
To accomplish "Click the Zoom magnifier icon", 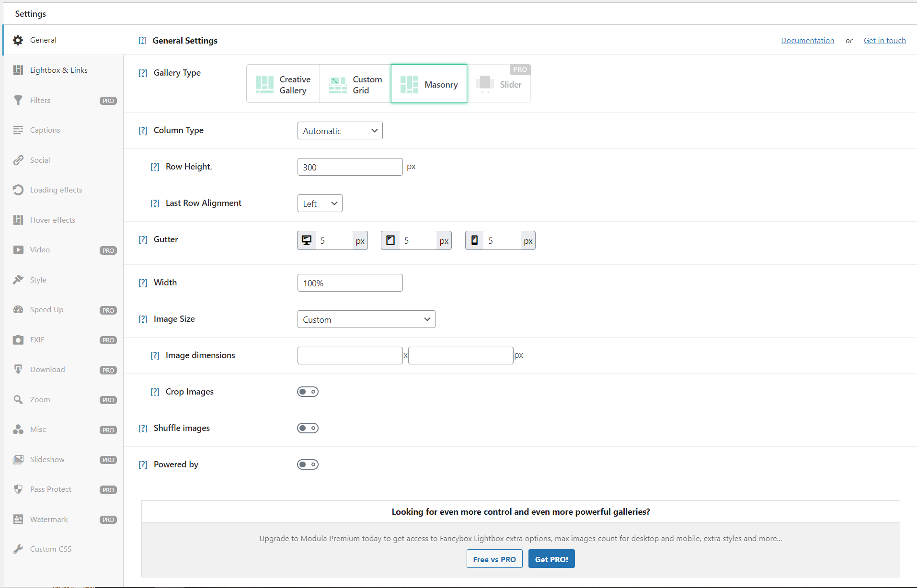I will coord(18,399).
